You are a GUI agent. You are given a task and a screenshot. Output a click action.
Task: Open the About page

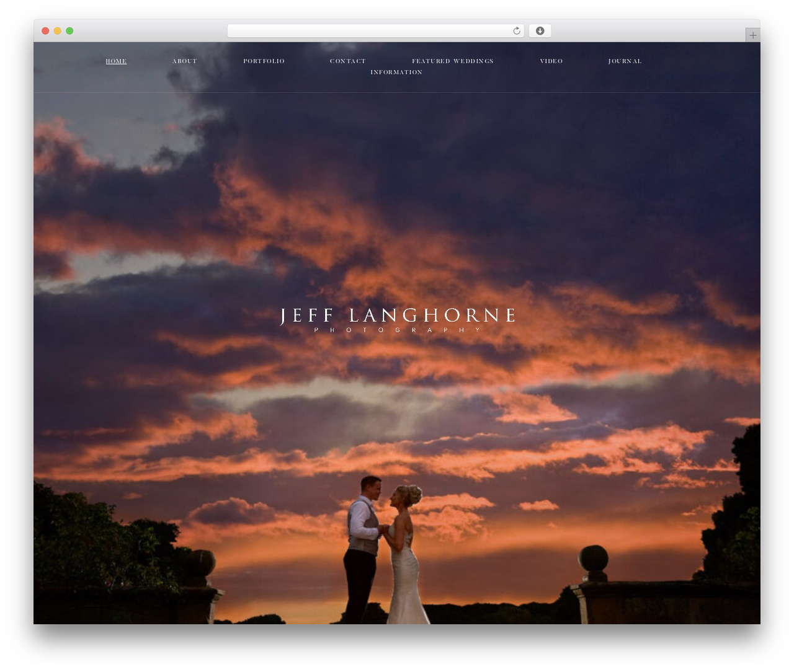coord(184,61)
